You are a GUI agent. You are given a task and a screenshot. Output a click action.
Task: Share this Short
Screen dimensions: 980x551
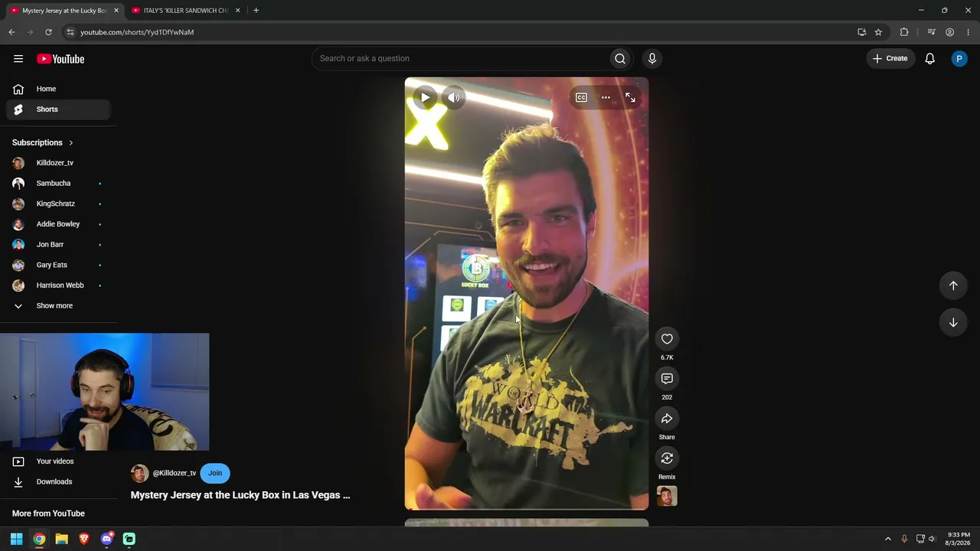(x=667, y=419)
